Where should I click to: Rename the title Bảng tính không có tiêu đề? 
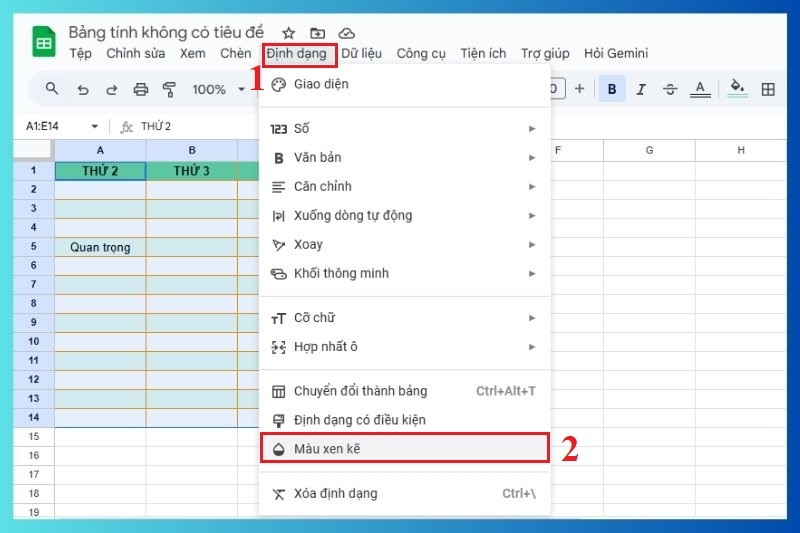166,32
